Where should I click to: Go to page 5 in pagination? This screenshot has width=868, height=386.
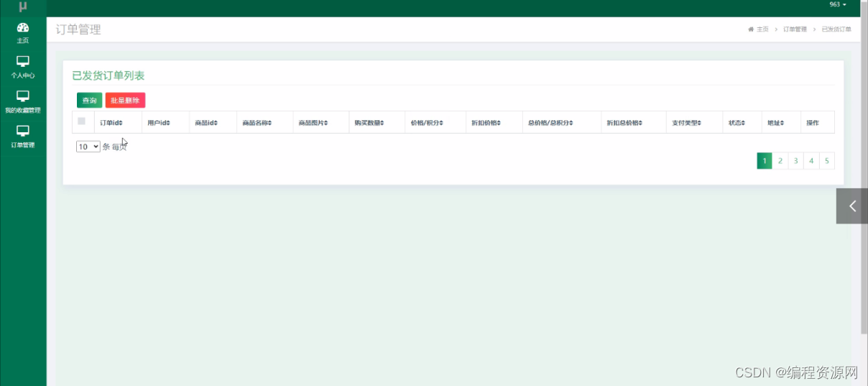pyautogui.click(x=827, y=160)
